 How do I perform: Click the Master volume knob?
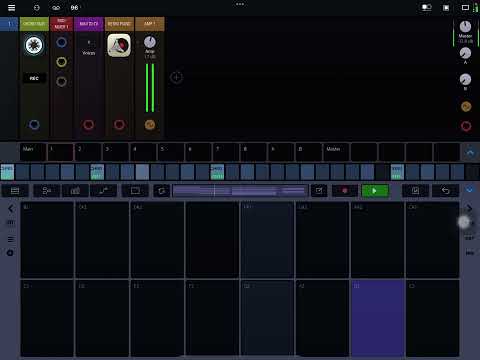[x=465, y=27]
